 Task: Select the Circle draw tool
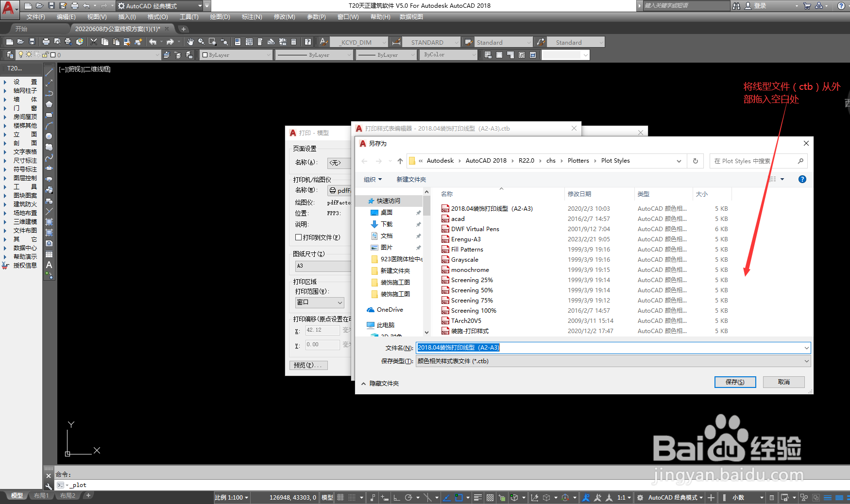pyautogui.click(x=49, y=136)
